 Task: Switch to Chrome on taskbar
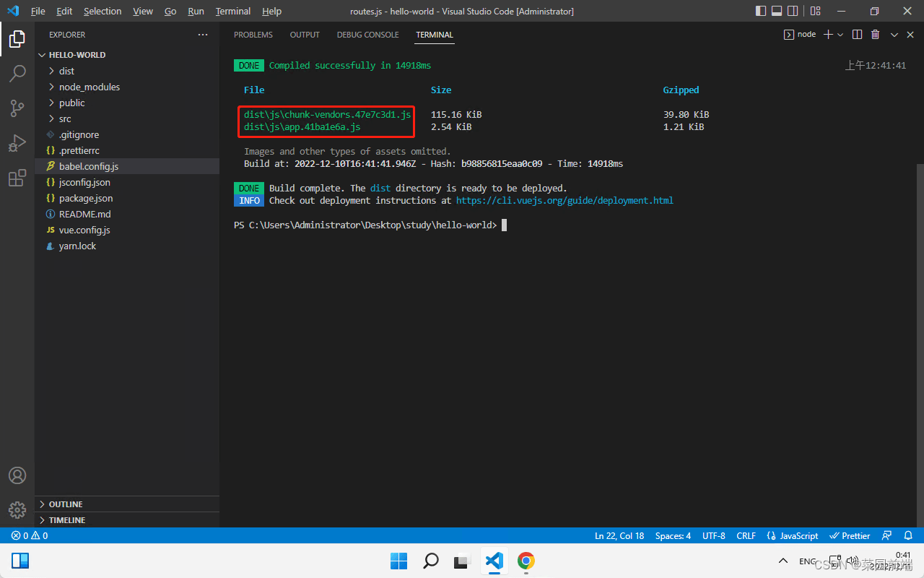pyautogui.click(x=526, y=561)
